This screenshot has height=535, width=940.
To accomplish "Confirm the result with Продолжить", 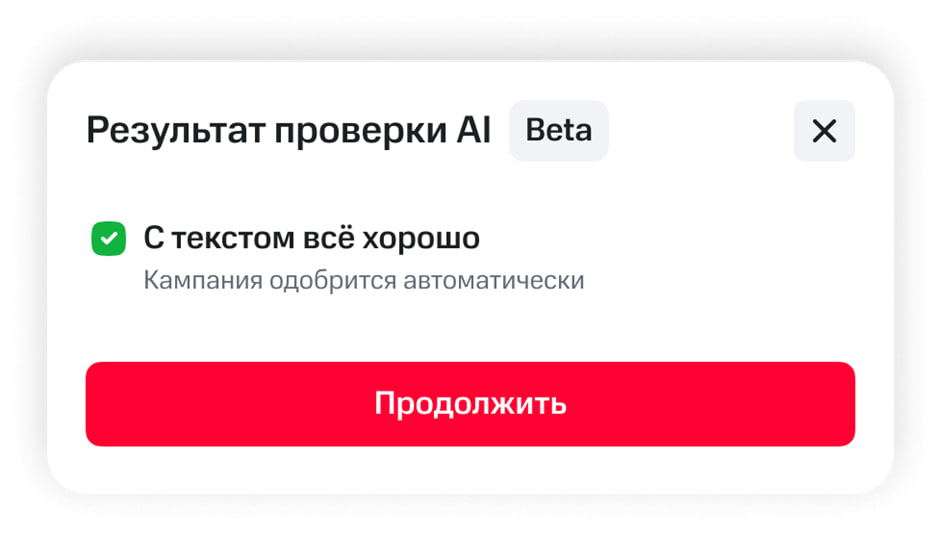I will 470,404.
